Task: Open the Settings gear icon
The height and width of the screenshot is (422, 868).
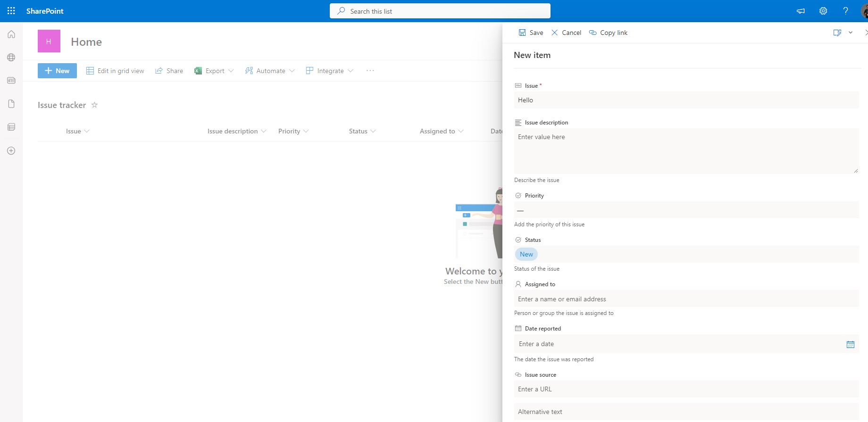Action: coord(823,11)
